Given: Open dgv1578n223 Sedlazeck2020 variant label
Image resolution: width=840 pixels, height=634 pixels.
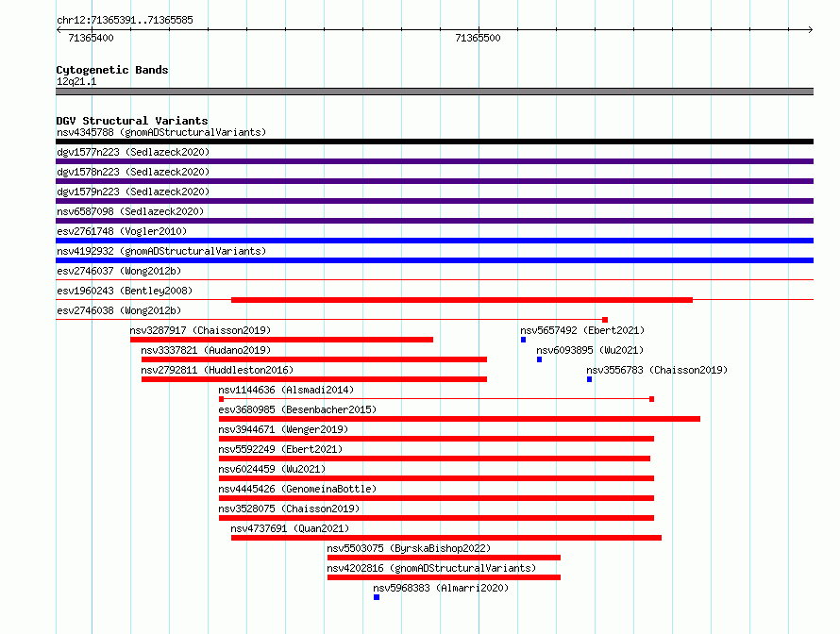Looking at the screenshot, I should tap(133, 172).
